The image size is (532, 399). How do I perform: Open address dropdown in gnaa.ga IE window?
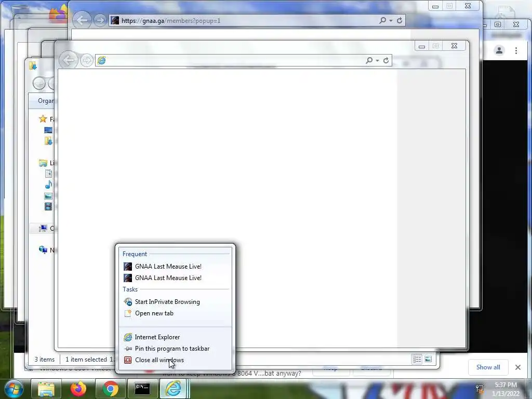click(x=391, y=21)
